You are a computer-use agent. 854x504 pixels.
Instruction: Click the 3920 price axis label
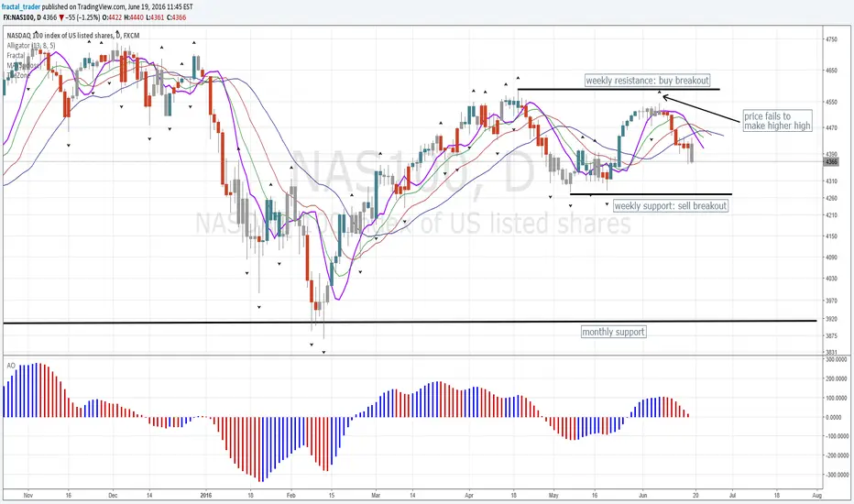click(x=831, y=319)
